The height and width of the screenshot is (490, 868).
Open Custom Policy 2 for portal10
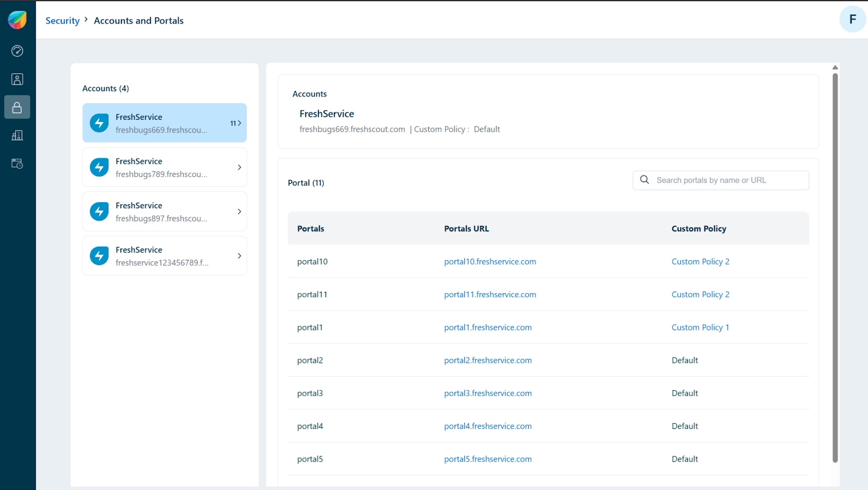(700, 261)
